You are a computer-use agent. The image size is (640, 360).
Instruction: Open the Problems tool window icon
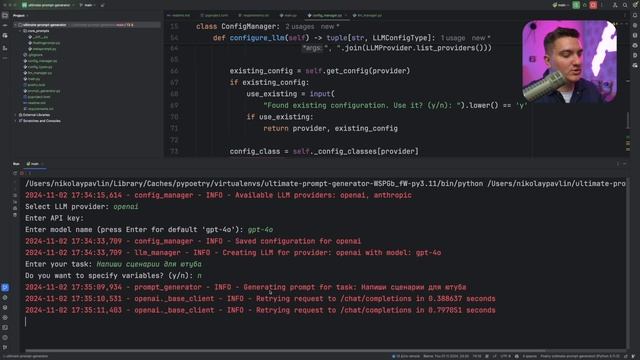tap(5, 338)
